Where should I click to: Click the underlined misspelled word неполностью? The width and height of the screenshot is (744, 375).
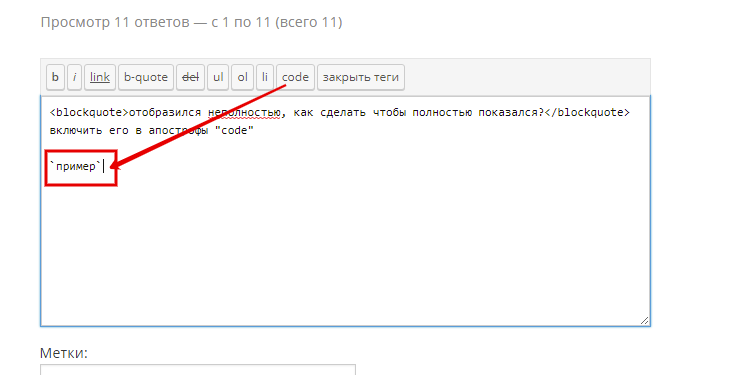244,113
